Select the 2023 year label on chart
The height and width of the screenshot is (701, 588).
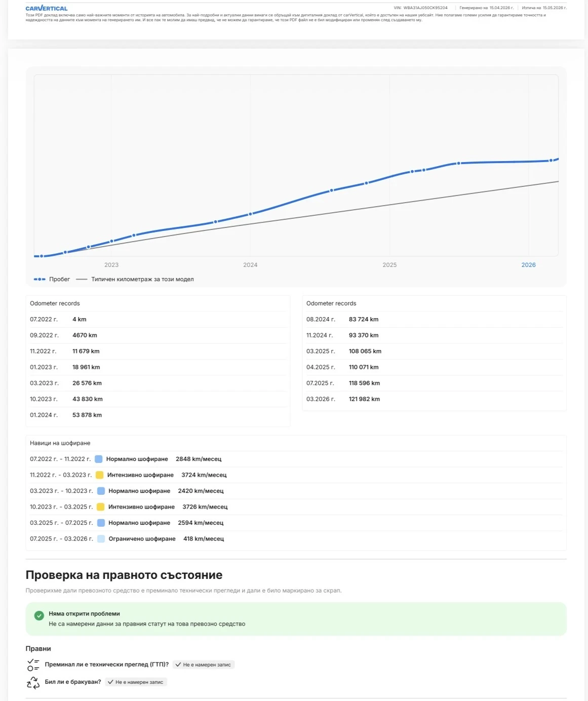[111, 265]
